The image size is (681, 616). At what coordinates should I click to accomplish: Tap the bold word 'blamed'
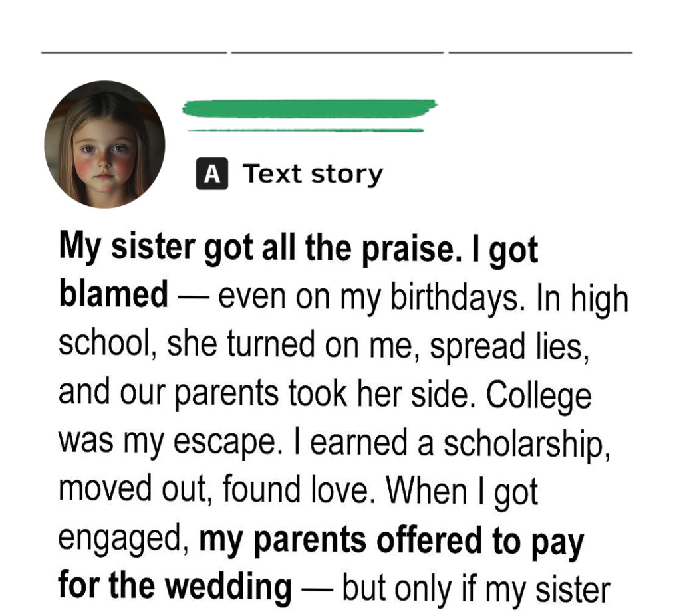[x=114, y=295]
